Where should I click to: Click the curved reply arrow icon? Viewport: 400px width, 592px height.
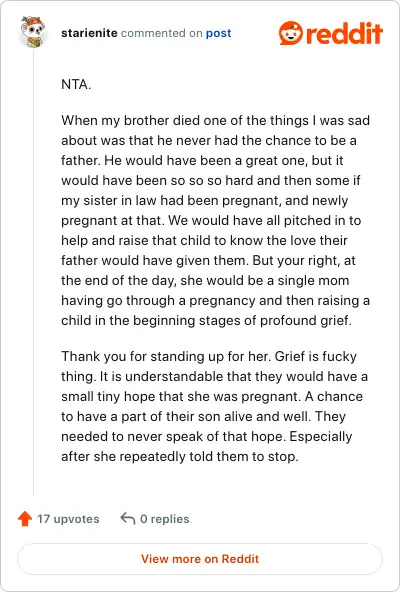pos(128,519)
